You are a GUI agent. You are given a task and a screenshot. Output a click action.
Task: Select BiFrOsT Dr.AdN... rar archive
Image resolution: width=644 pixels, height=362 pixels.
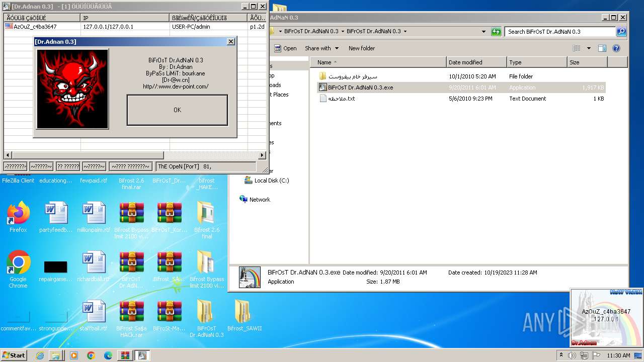tap(131, 269)
